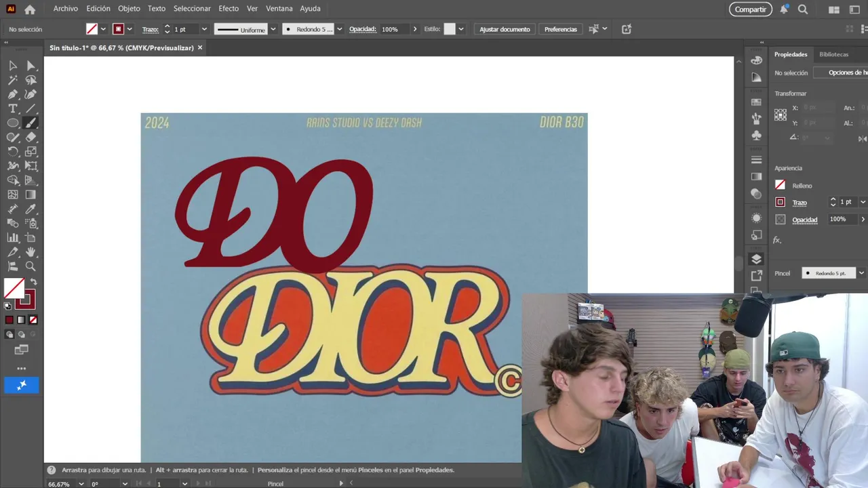Image resolution: width=868 pixels, height=488 pixels.
Task: Swap fill and stroke arrow
Action: (33, 282)
